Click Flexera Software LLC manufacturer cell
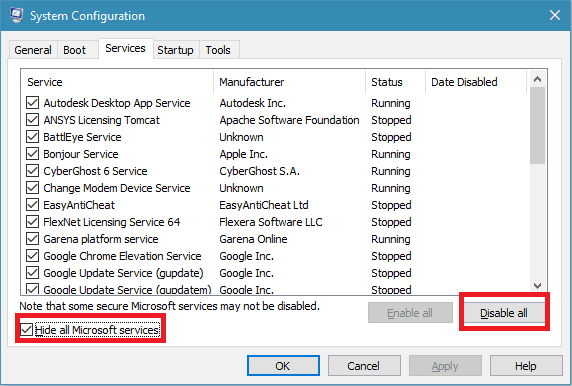 click(x=271, y=222)
